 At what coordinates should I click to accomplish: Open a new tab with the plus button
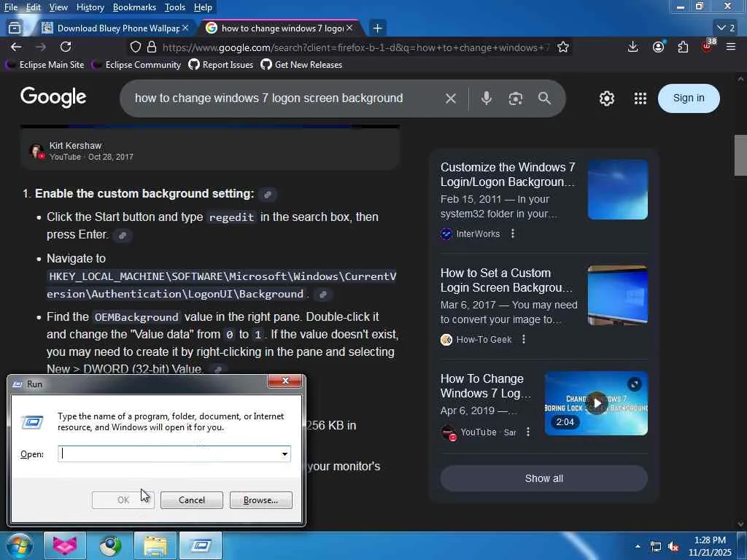pyautogui.click(x=377, y=28)
